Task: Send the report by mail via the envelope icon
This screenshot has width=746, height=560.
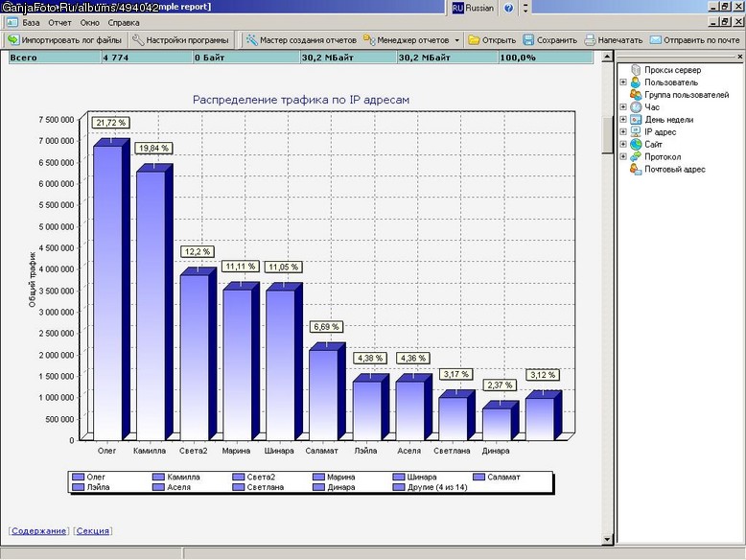Action: tap(655, 40)
